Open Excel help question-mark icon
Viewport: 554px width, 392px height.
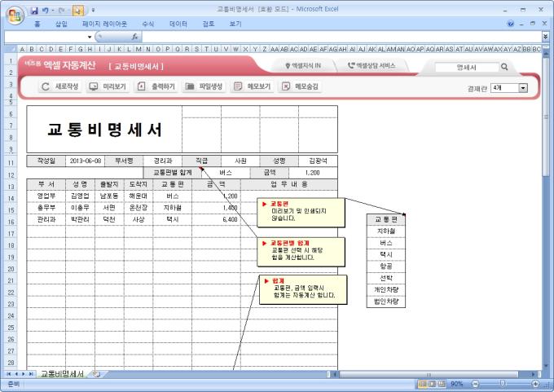pyautogui.click(x=511, y=24)
